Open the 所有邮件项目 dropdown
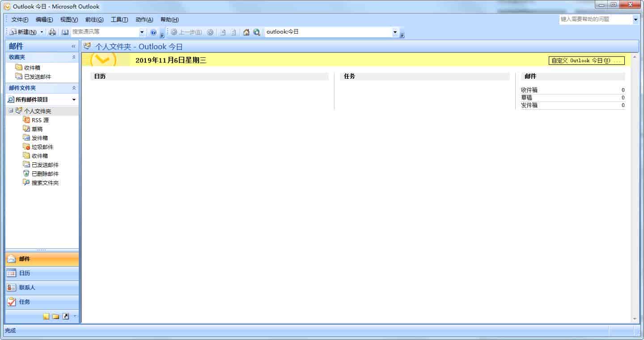Image resolution: width=644 pixels, height=340 pixels. pyautogui.click(x=74, y=100)
